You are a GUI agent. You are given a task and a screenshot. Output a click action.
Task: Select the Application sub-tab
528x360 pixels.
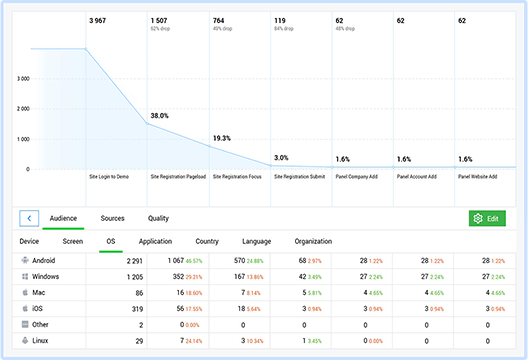(156, 241)
